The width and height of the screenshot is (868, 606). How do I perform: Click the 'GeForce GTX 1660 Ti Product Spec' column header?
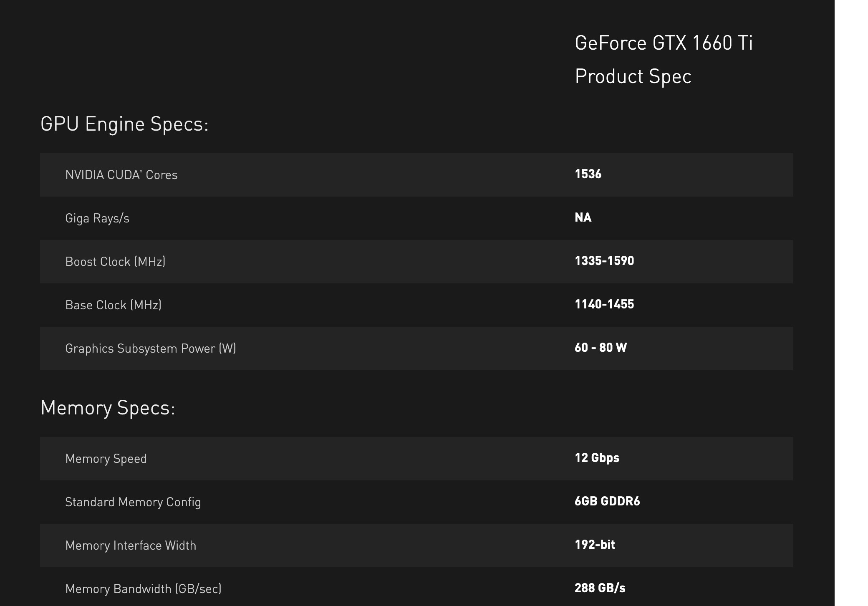pyautogui.click(x=664, y=60)
